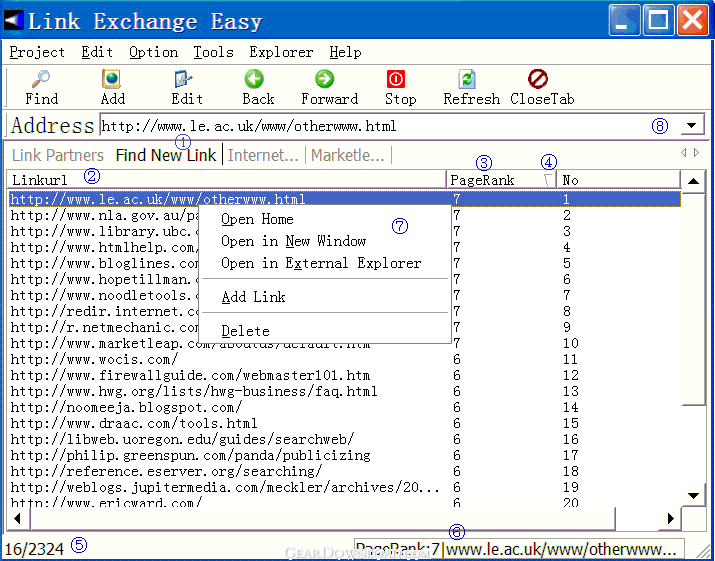Screen dimensions: 715x561
Task: Switch to the Marketle... tab
Action: tap(348, 155)
